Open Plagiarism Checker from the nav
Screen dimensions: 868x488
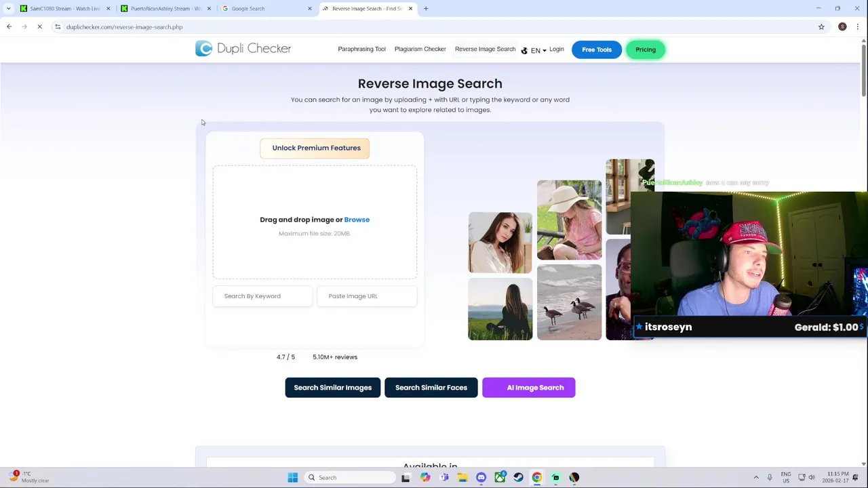tap(420, 49)
